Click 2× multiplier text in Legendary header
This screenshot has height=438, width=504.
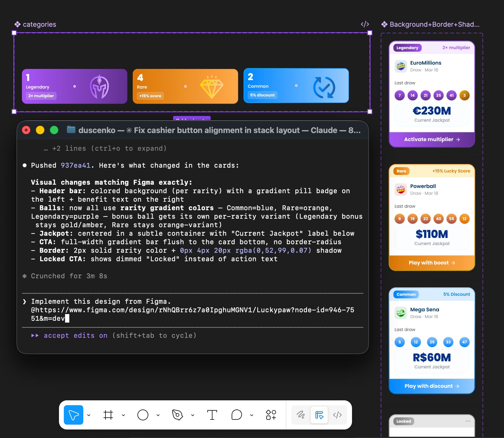click(456, 48)
